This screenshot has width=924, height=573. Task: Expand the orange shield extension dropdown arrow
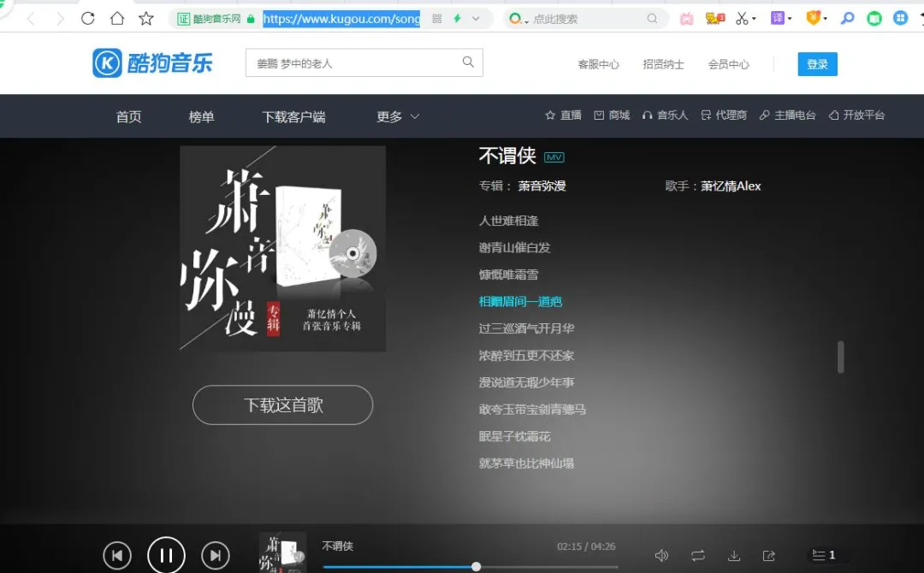(x=826, y=19)
